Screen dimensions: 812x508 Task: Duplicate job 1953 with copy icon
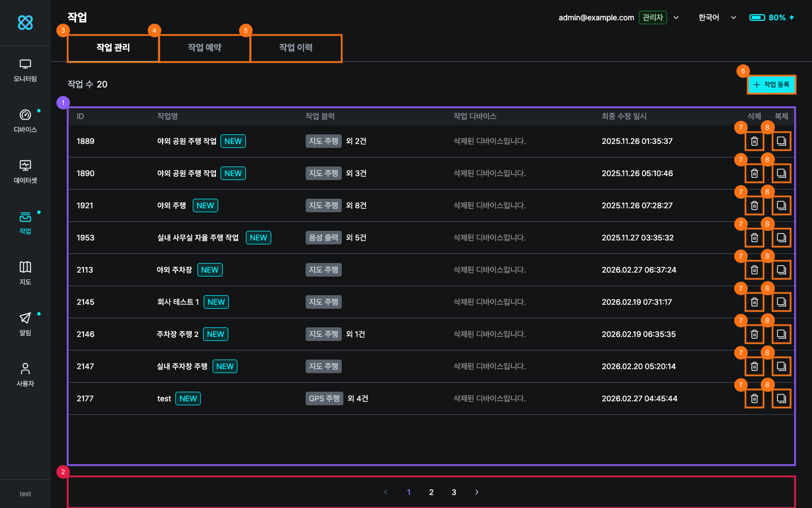pyautogui.click(x=781, y=238)
